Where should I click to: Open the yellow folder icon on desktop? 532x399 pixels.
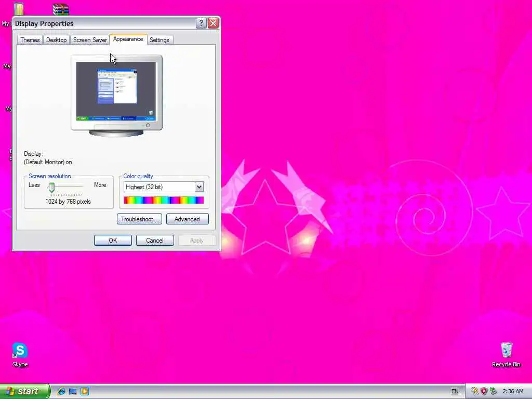click(x=18, y=9)
